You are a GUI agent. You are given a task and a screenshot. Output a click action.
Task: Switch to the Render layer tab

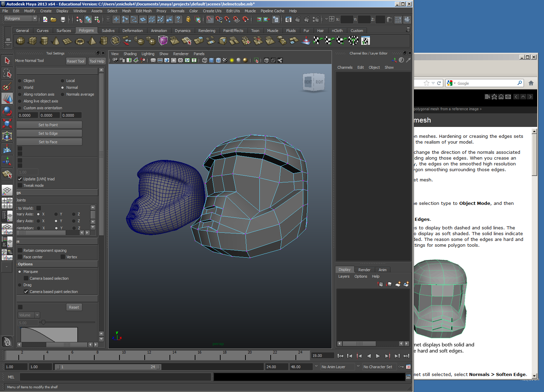click(x=364, y=270)
